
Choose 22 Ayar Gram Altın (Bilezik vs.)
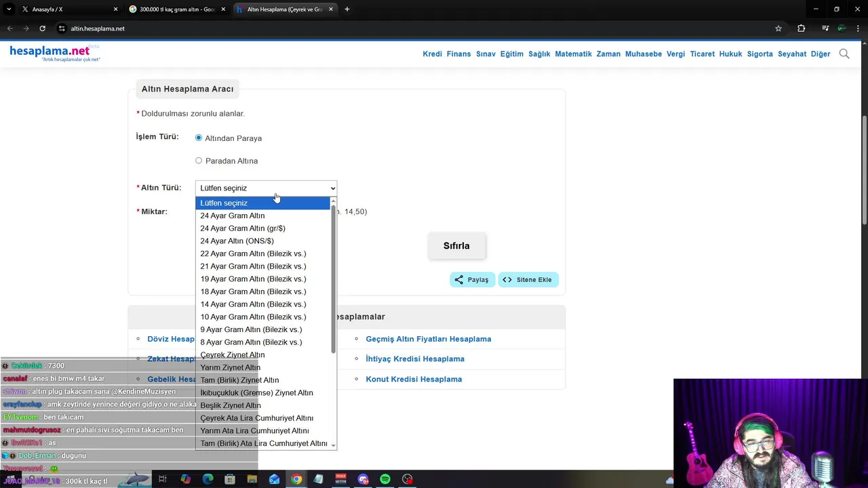click(x=262, y=253)
